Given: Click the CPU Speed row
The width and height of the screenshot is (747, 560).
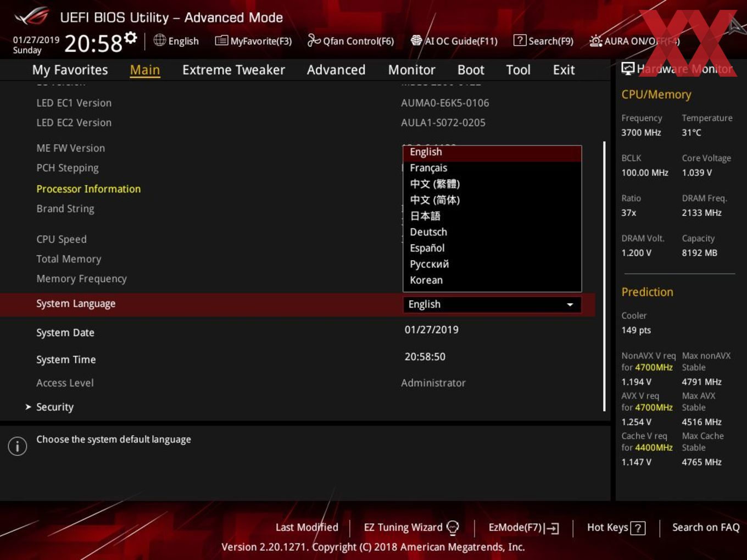Looking at the screenshot, I should [62, 239].
